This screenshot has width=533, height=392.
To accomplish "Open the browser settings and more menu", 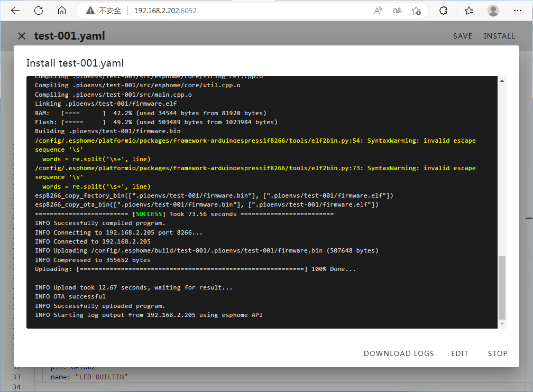I will tap(518, 11).
